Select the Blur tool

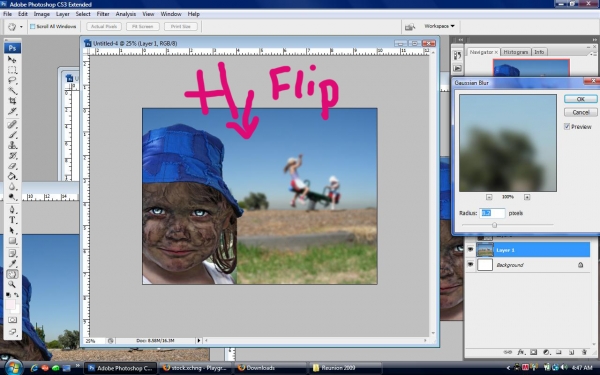pyautogui.click(x=12, y=186)
